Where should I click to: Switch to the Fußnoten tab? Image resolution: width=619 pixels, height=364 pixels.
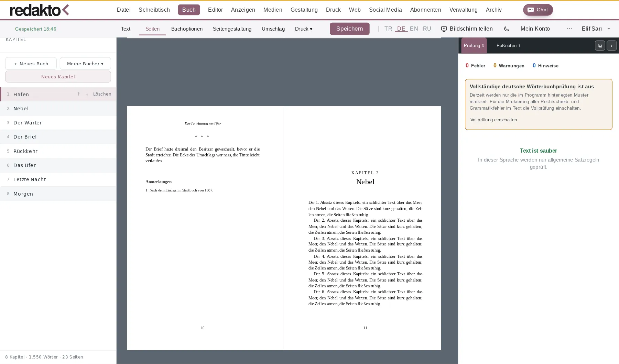pyautogui.click(x=508, y=46)
